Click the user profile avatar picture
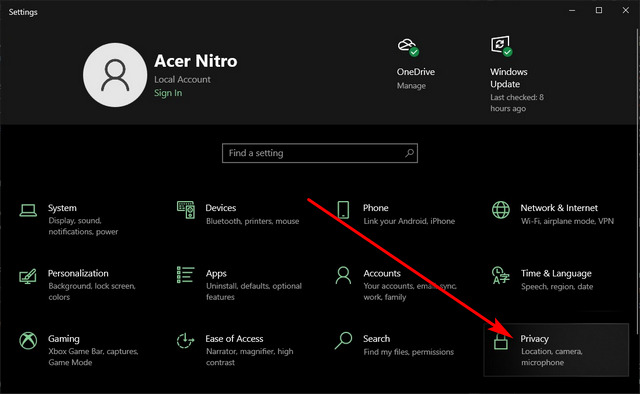 [115, 75]
